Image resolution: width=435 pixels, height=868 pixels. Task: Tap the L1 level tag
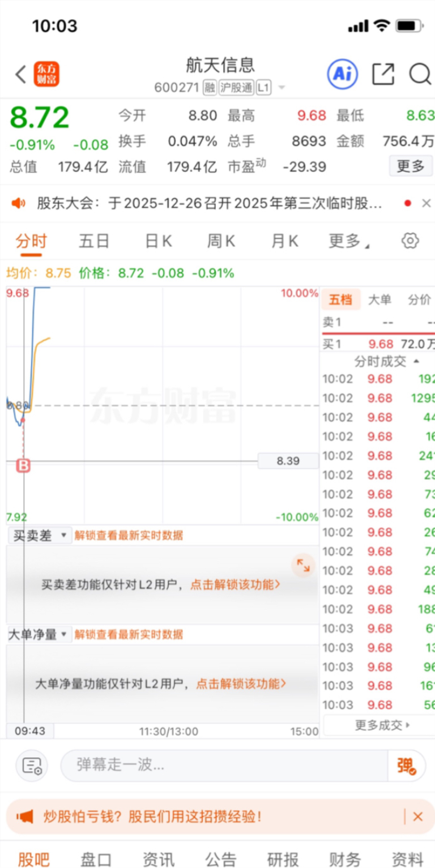pos(263,88)
